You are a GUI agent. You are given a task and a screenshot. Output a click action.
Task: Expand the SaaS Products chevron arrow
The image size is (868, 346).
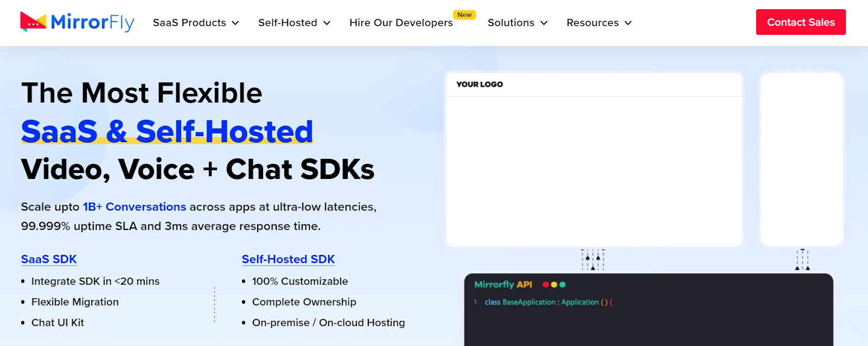click(x=235, y=23)
